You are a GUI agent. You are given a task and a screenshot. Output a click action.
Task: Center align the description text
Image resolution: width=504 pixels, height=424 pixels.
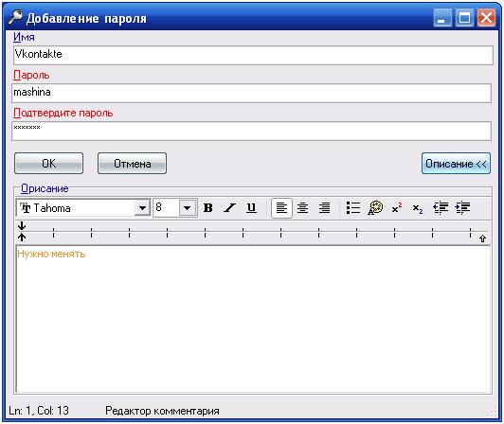(303, 208)
